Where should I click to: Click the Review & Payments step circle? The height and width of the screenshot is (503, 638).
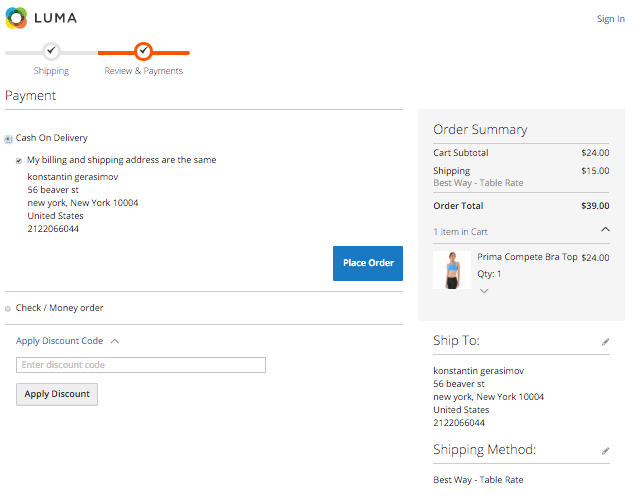(143, 51)
